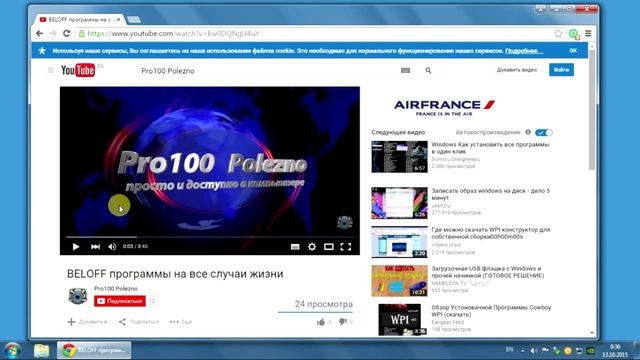Seek on the video progress bar
Image resolution: width=640 pixels, height=360 pixels.
coord(210,237)
